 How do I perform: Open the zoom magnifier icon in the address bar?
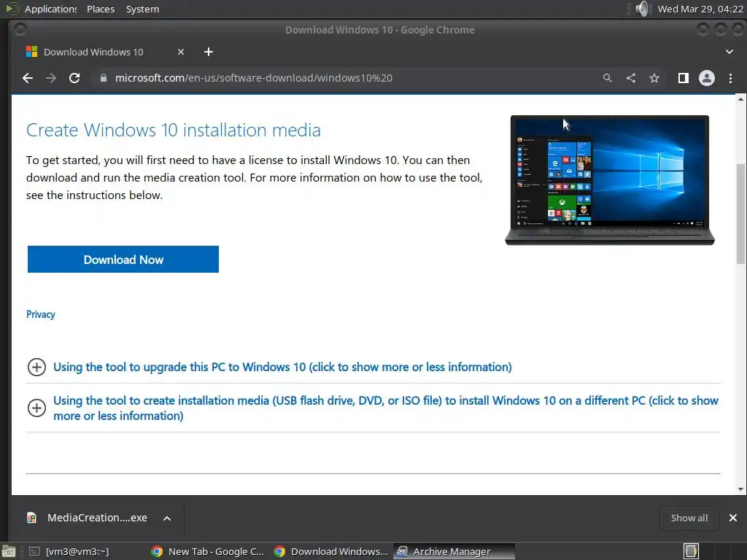click(x=608, y=78)
